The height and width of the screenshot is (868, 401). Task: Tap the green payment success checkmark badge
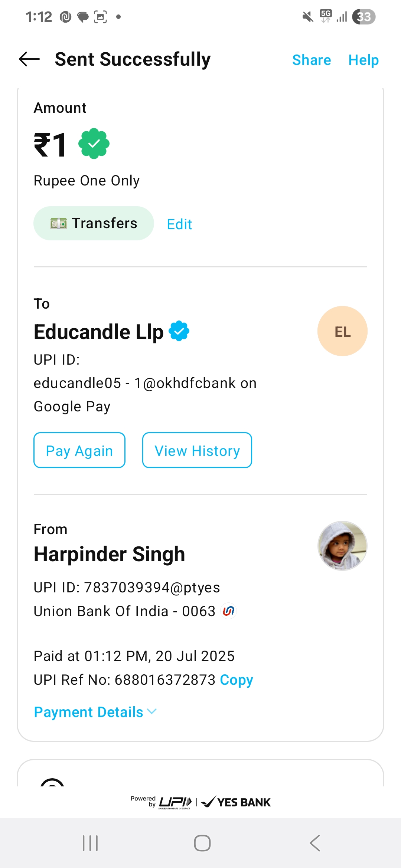94,144
